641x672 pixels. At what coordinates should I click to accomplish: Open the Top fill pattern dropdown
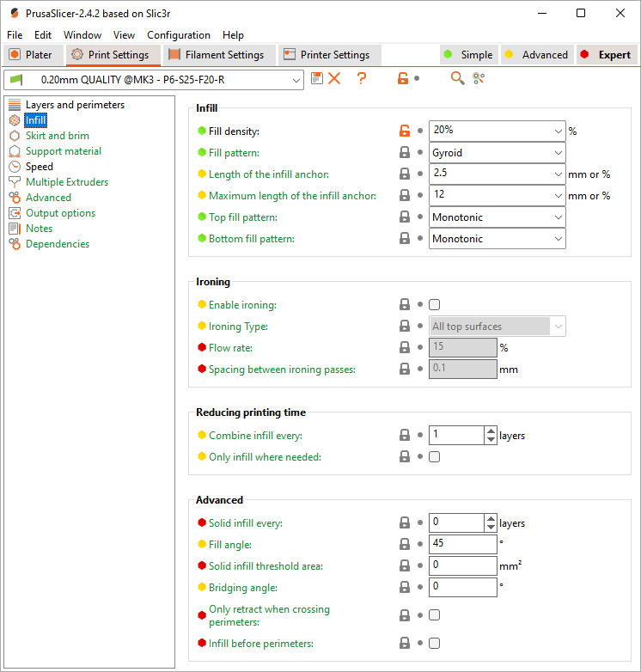tap(497, 217)
